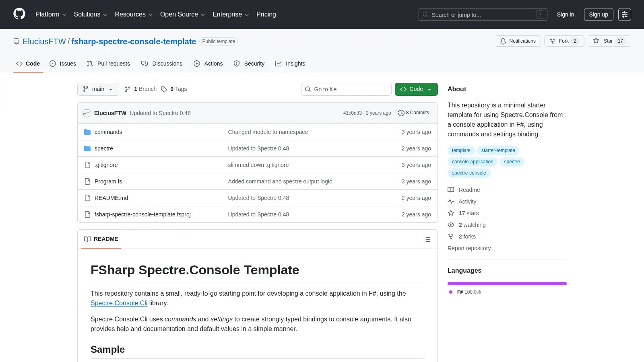Open the 8 Commits history link
This screenshot has width=644, height=362.
point(413,113)
